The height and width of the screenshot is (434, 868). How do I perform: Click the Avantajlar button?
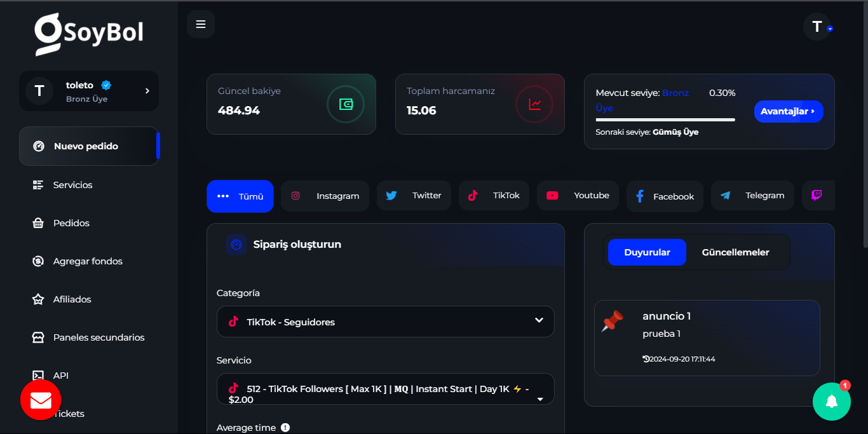click(x=788, y=111)
